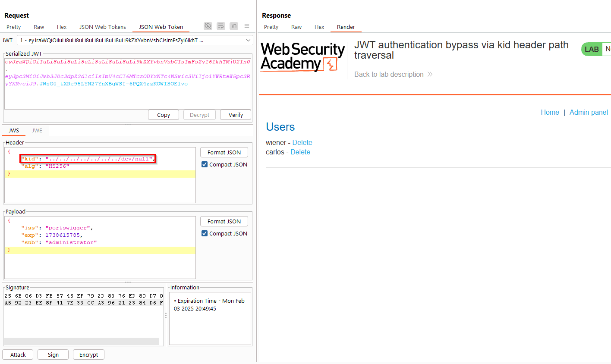Click the double chevron after Back to lab description

click(430, 74)
